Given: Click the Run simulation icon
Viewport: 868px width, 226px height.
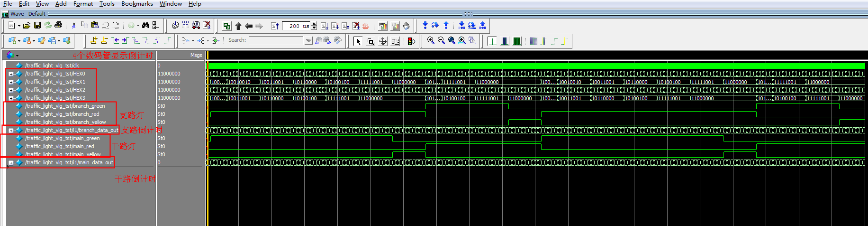Looking at the screenshot, I should pyautogui.click(x=325, y=26).
